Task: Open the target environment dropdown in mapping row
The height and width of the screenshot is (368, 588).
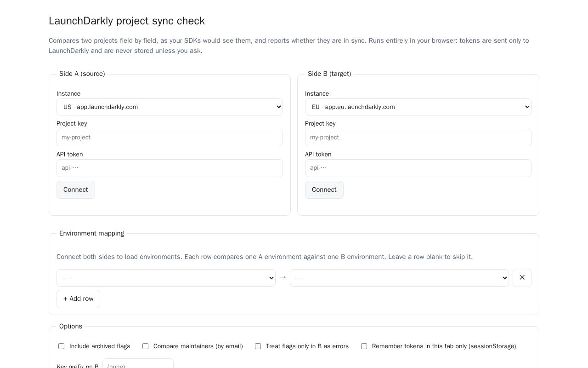Action: coord(399,278)
